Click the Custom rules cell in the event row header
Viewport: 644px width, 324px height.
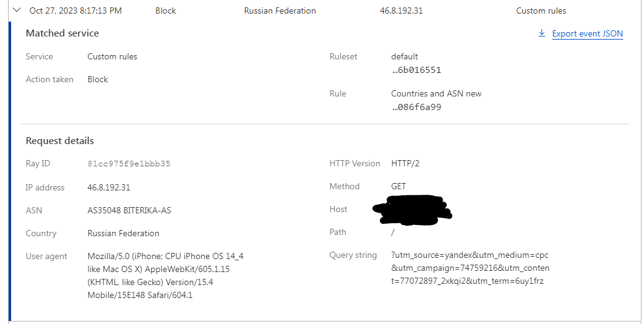point(541,11)
